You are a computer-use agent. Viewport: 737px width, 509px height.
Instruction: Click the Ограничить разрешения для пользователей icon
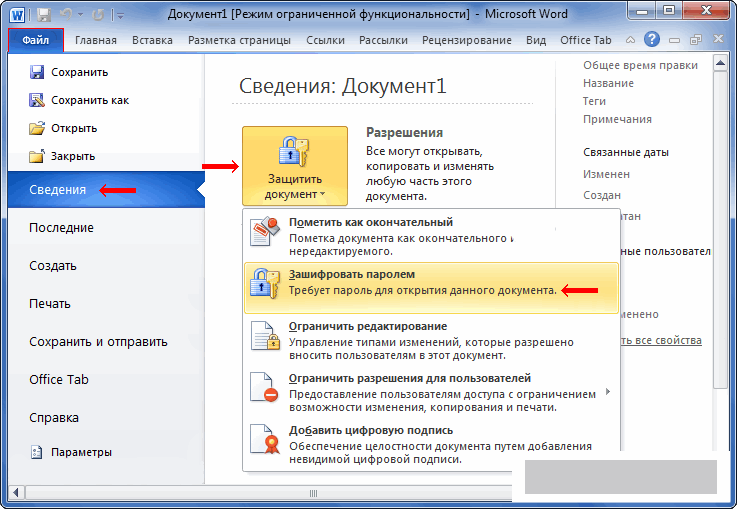tap(264, 387)
